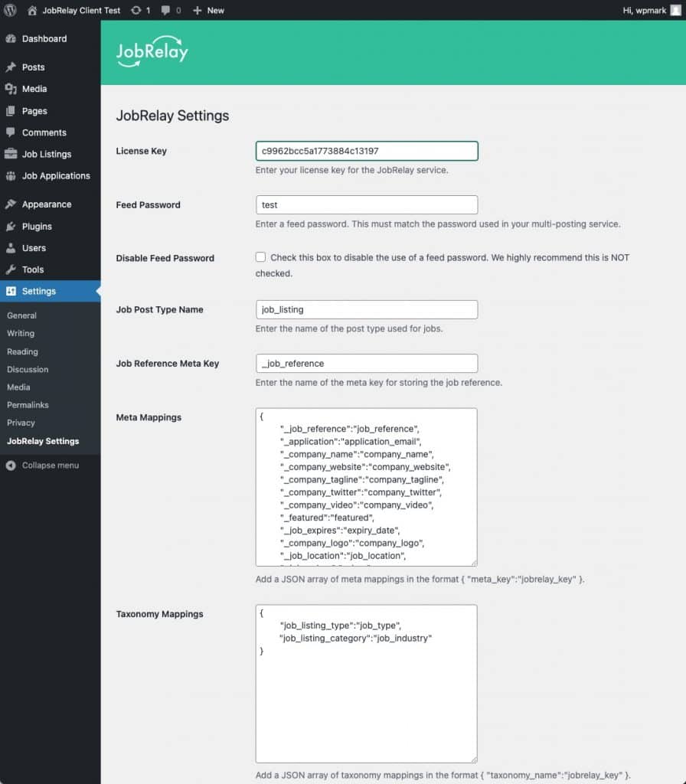Click the Settings sliders icon
The image size is (686, 784).
tap(11, 291)
